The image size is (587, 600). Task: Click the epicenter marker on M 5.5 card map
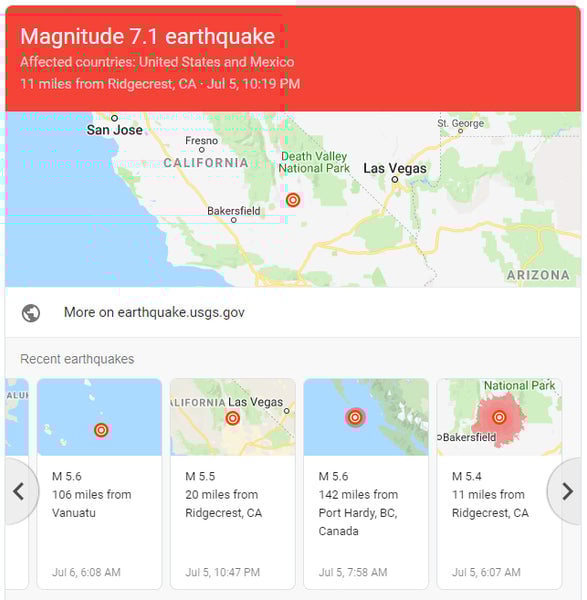coord(233,418)
